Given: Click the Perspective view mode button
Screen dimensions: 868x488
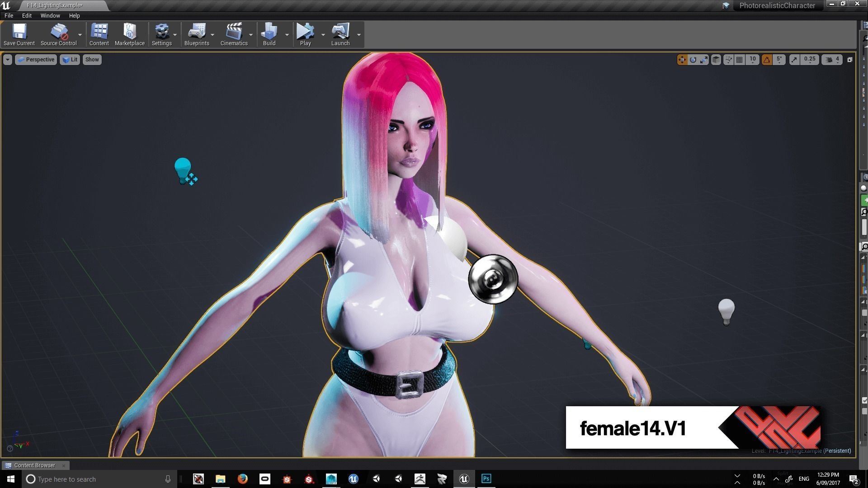Looking at the screenshot, I should pyautogui.click(x=36, y=60).
